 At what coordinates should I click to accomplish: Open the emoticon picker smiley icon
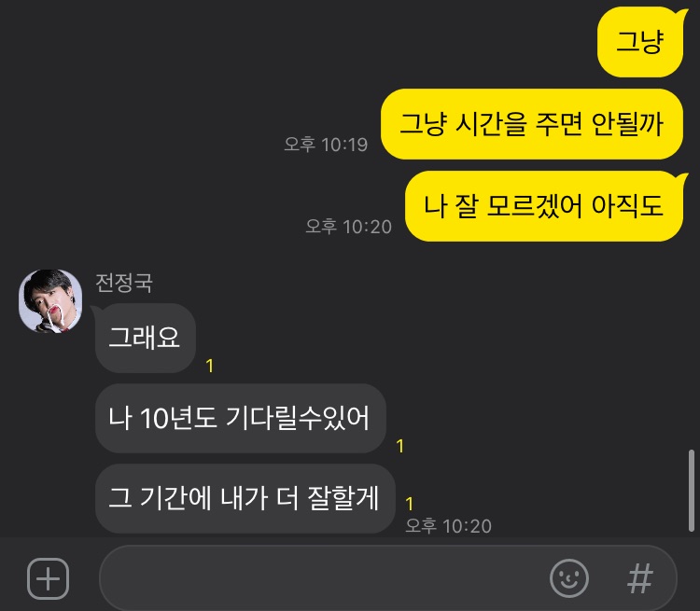tap(568, 578)
